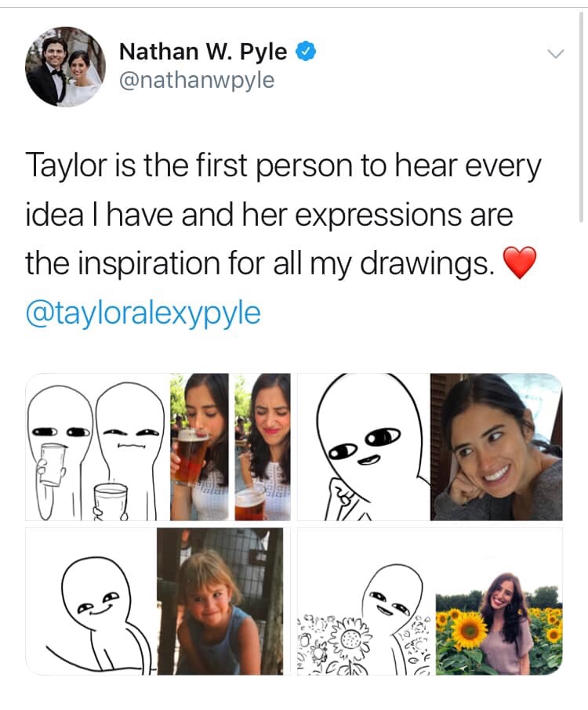Open Nathan W. Pyle's profile avatar photo
This screenshot has height=710, width=588.
[65, 67]
